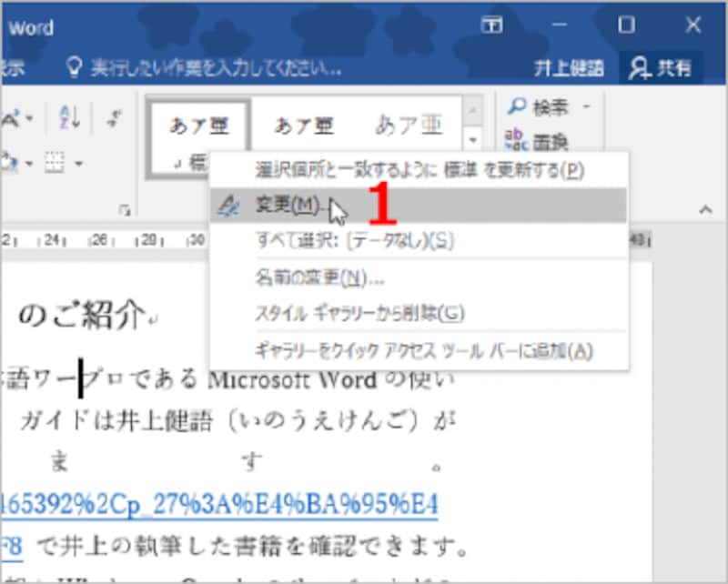Click the borders grid icon

(x=53, y=161)
